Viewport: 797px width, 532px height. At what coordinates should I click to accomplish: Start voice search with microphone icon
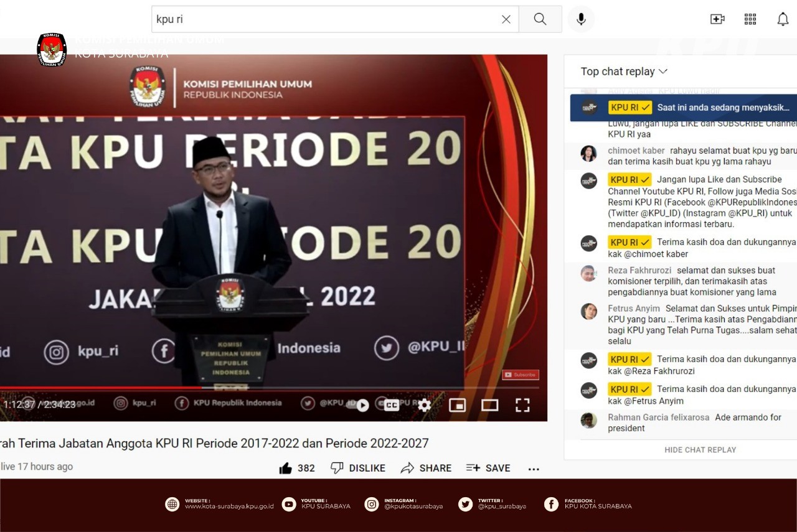(581, 19)
